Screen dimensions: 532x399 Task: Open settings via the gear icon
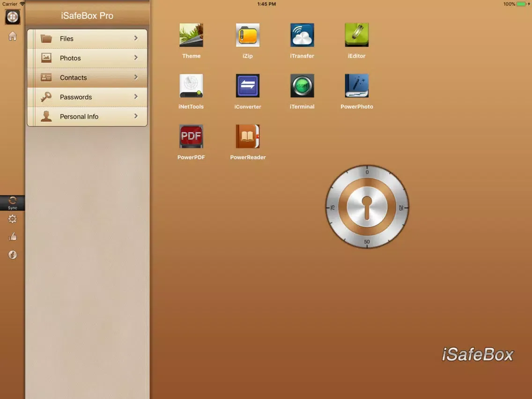pyautogui.click(x=13, y=219)
